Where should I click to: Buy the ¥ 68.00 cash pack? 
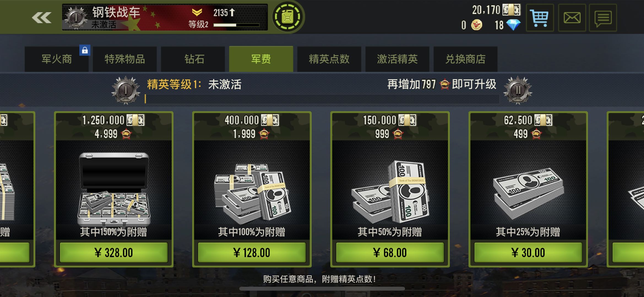[x=390, y=252]
